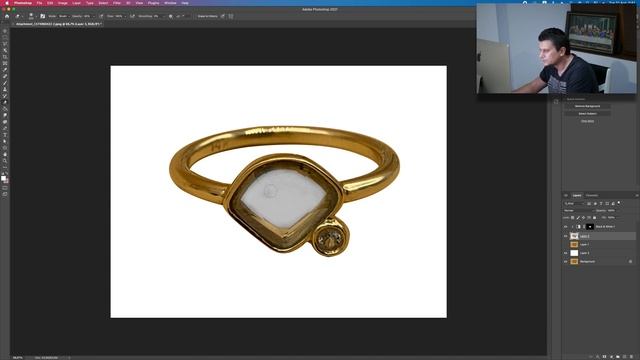Show Layer 1 visibility eye
This screenshot has width=640, height=360.
click(566, 244)
